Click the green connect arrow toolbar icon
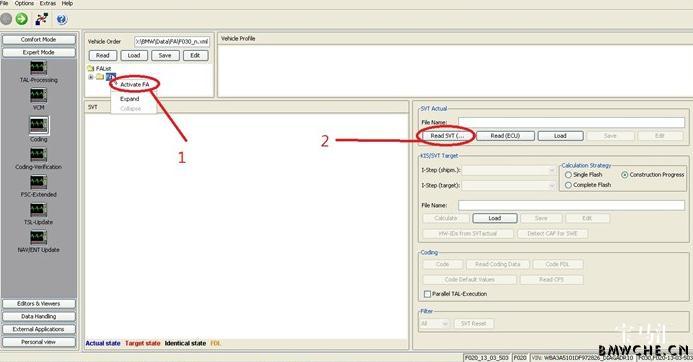 [x=21, y=19]
